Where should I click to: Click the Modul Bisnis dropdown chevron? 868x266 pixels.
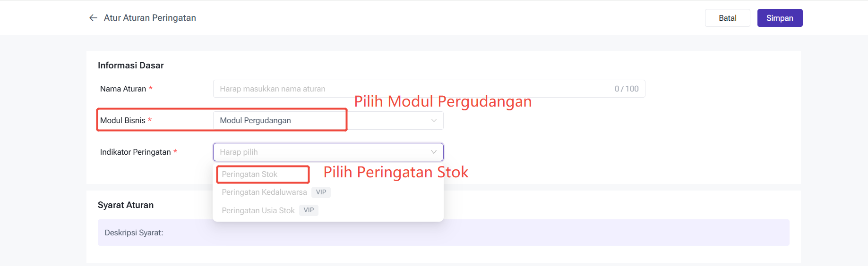coord(434,121)
